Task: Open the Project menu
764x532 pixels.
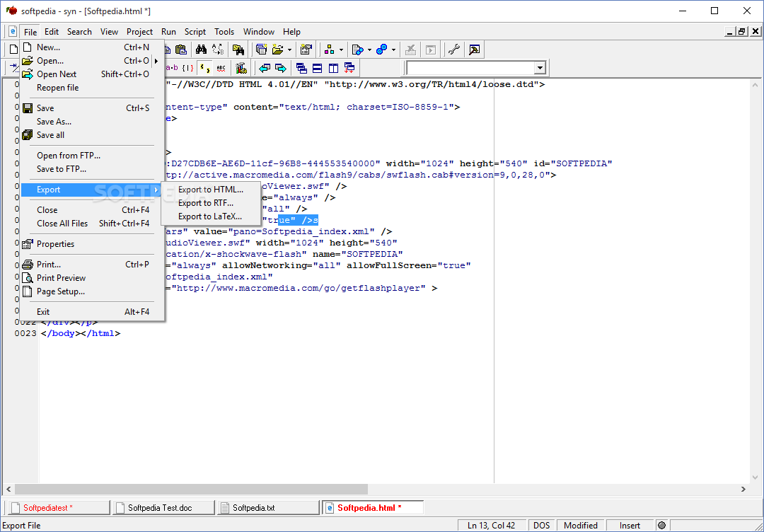Action: click(x=139, y=32)
